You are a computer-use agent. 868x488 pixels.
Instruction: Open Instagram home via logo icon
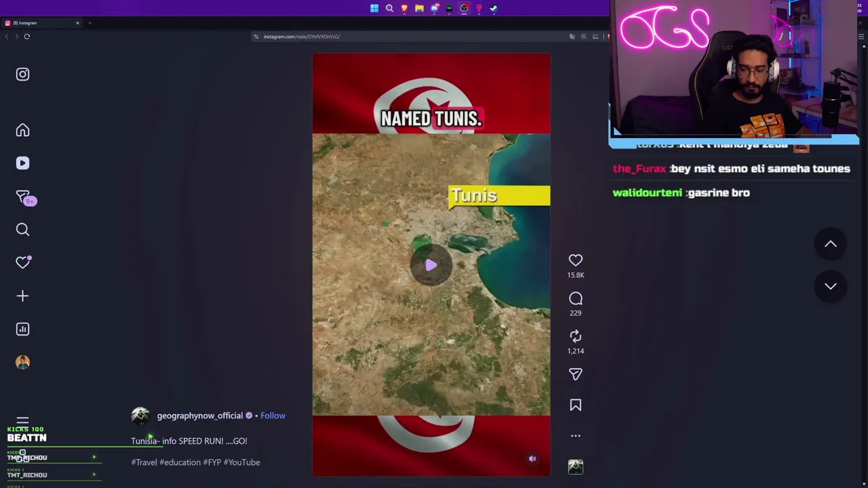[x=22, y=74]
